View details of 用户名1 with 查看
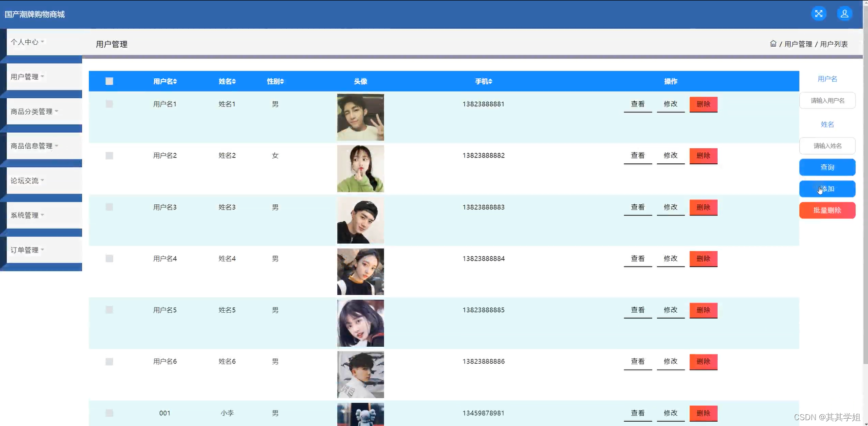 pyautogui.click(x=638, y=104)
